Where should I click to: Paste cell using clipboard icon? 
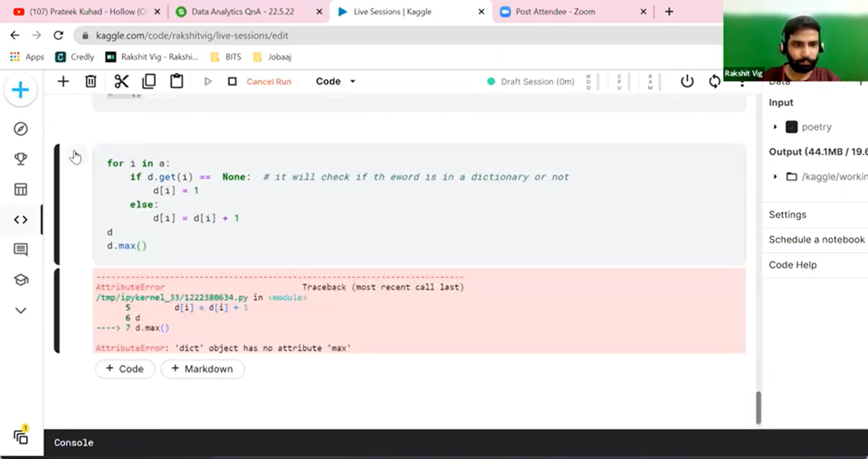click(176, 81)
